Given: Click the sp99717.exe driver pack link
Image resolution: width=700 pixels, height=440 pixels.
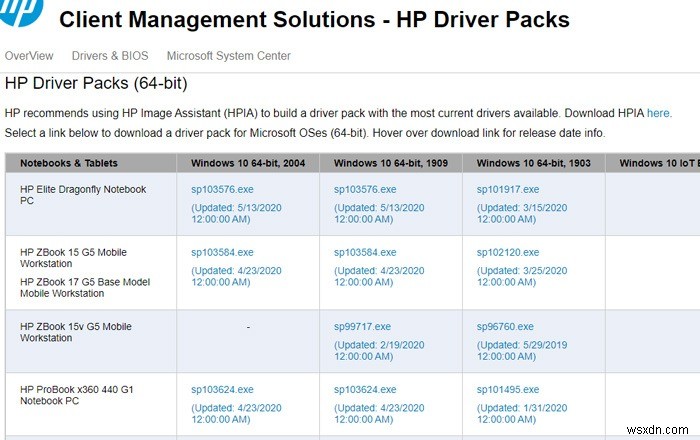Looking at the screenshot, I should click(x=362, y=326).
